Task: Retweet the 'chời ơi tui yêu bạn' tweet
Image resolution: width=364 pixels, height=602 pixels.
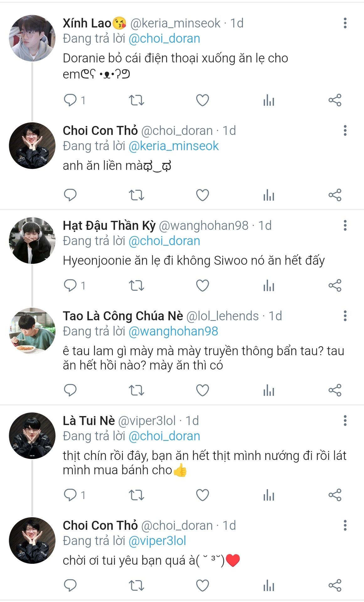Action: 136,585
